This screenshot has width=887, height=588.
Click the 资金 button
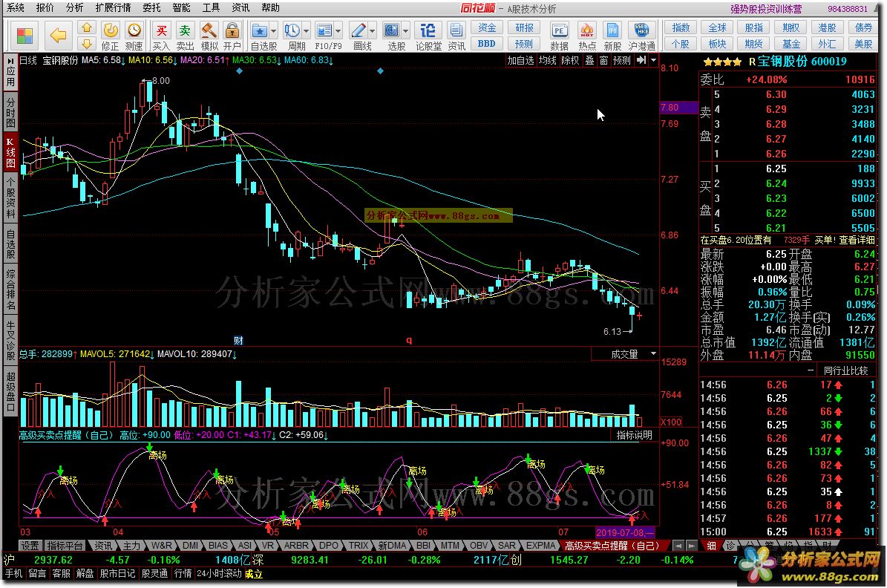click(486, 27)
